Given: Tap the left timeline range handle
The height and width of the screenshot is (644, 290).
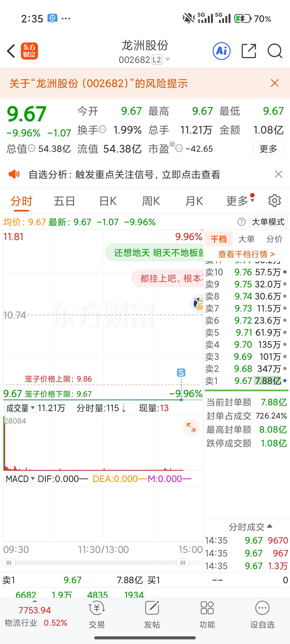Looking at the screenshot, I should point(9,562).
